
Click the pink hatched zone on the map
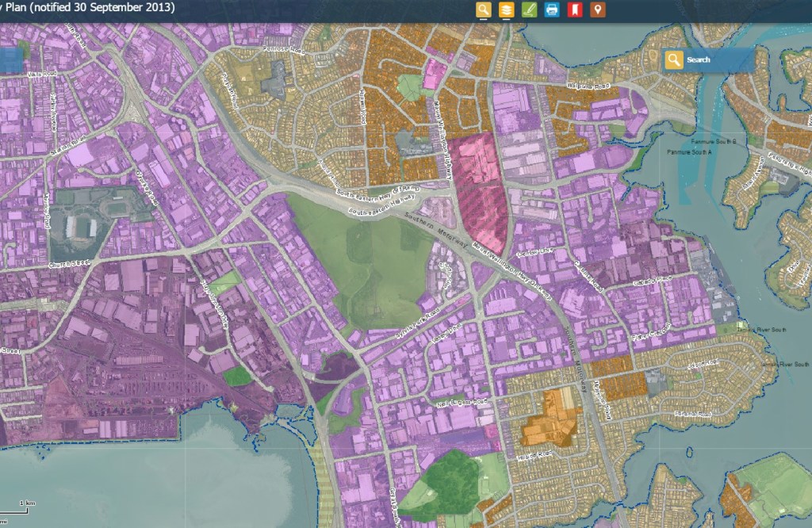coord(482,190)
